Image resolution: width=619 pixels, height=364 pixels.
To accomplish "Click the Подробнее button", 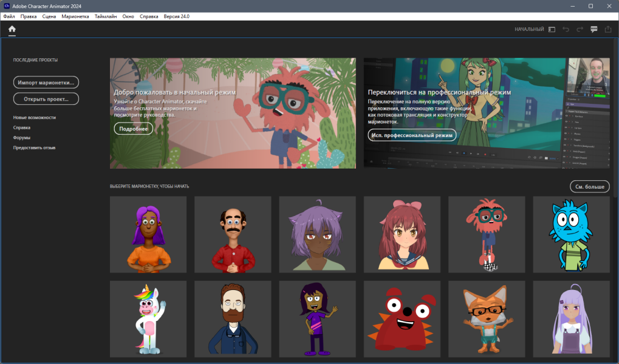I will click(134, 129).
